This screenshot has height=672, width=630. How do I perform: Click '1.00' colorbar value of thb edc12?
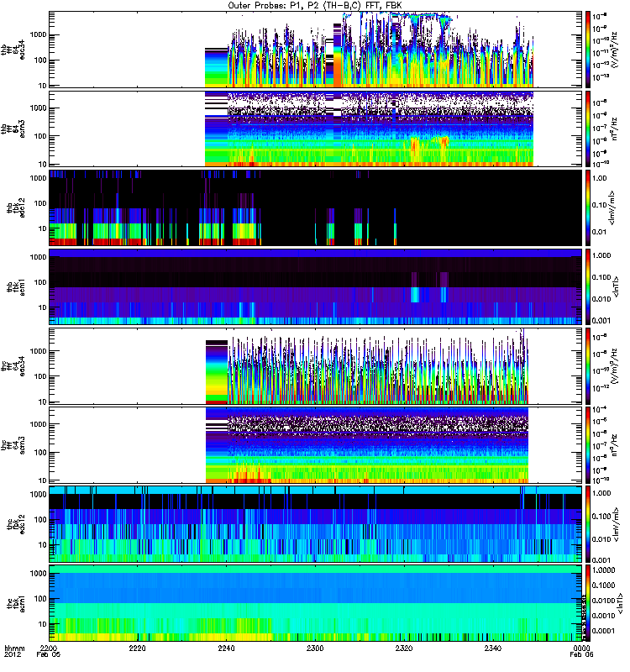(x=600, y=178)
